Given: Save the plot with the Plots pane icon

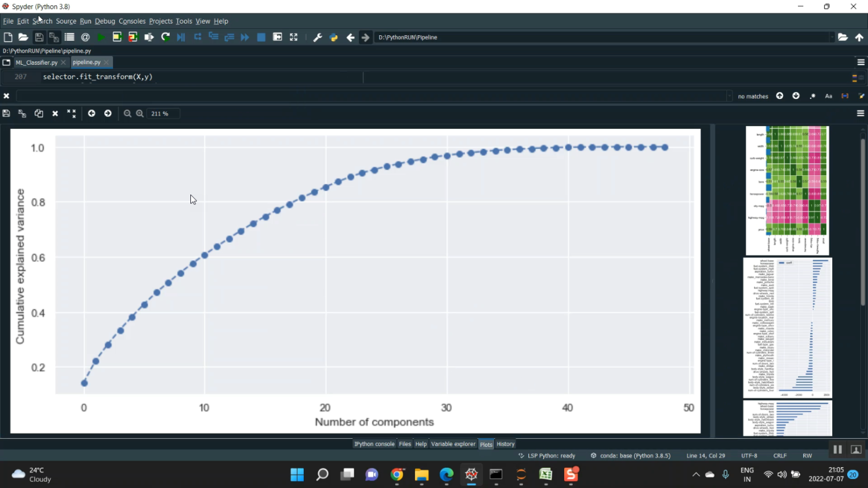Looking at the screenshot, I should (6, 113).
